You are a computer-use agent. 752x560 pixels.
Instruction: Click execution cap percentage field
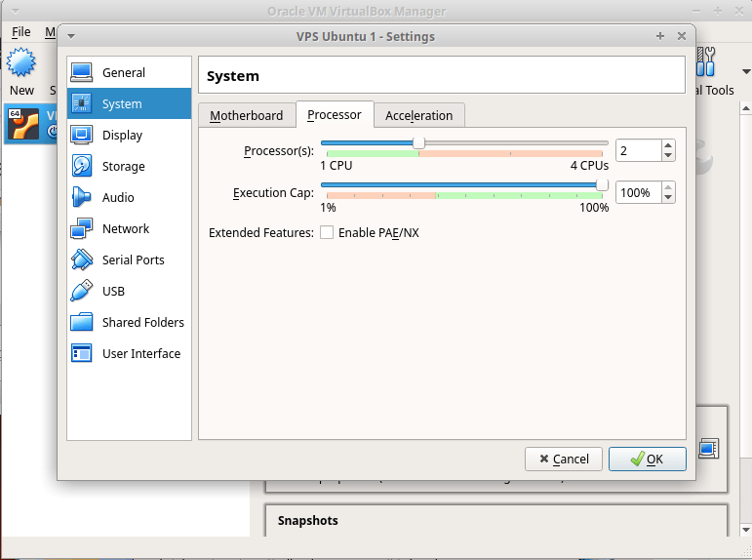(x=639, y=192)
